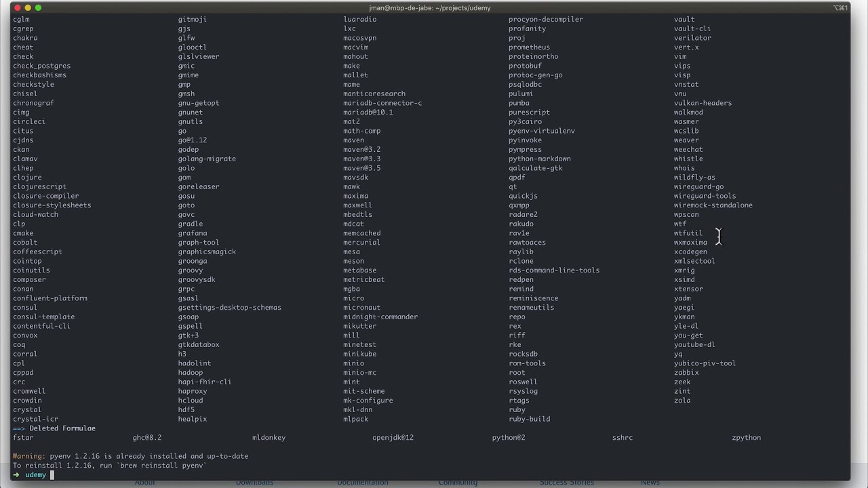Click the 'Warning:' text in the output

[29, 456]
